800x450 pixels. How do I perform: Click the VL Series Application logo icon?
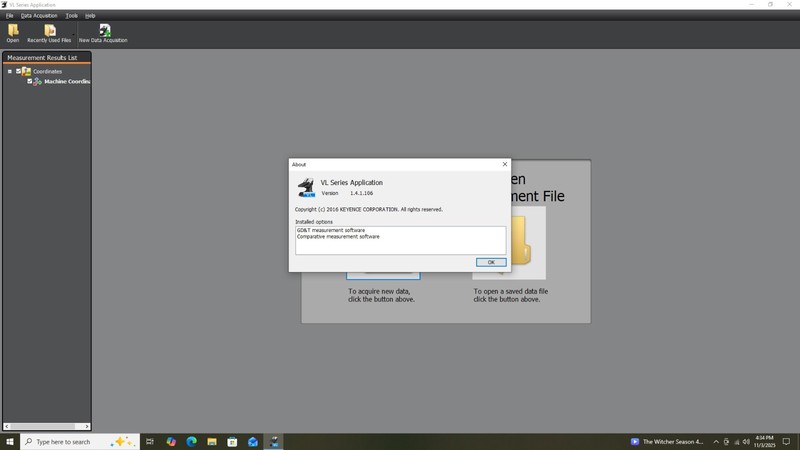306,187
